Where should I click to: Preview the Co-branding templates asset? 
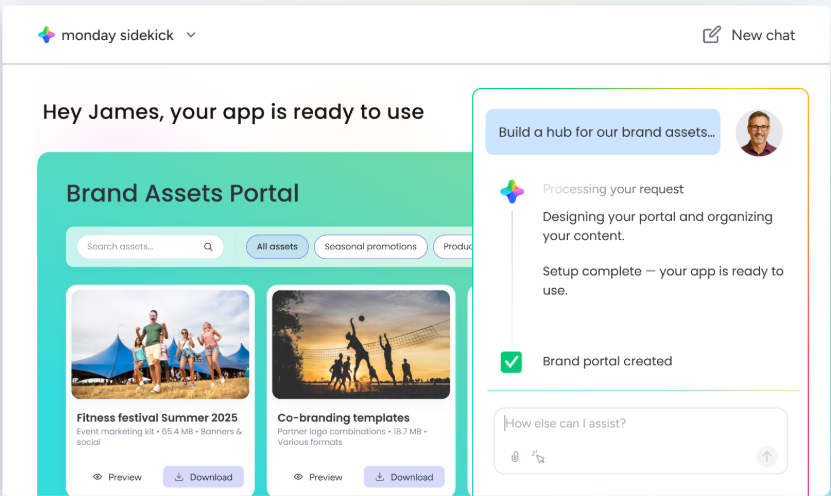pyautogui.click(x=319, y=477)
